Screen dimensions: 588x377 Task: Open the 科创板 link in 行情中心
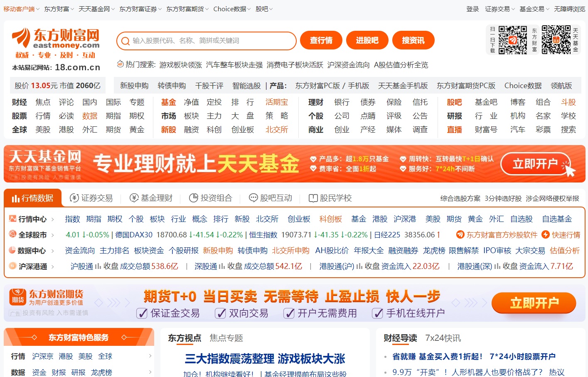point(331,219)
